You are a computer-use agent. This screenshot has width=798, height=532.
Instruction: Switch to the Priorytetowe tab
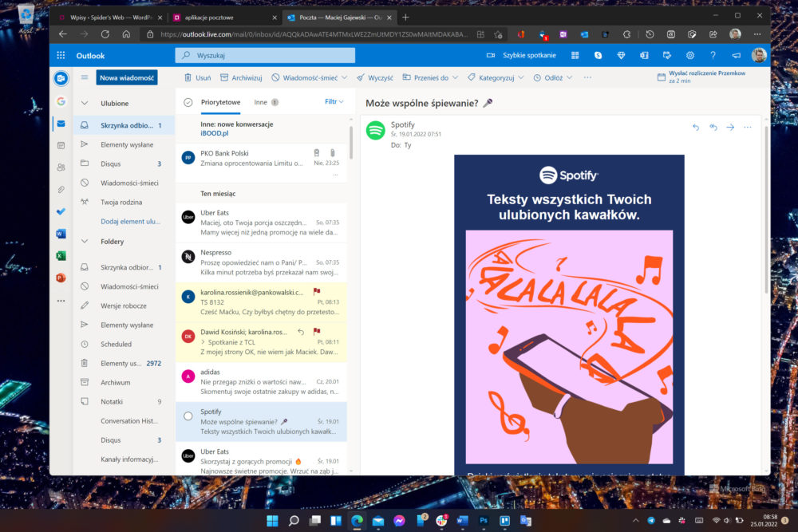220,102
